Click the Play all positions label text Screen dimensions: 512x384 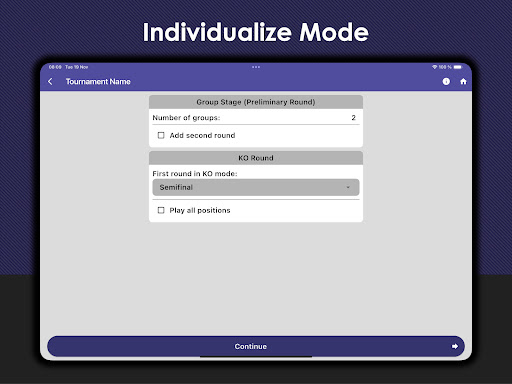[200, 210]
